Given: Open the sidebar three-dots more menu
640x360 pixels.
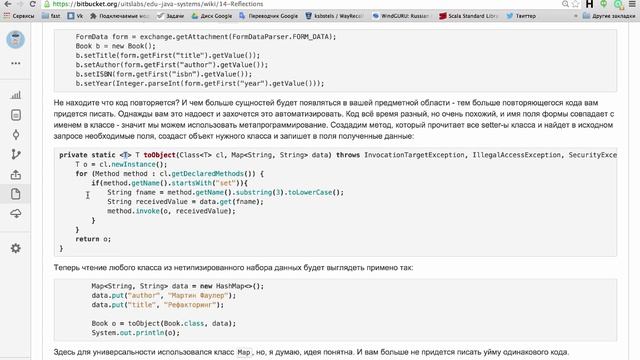Looking at the screenshot, I should coord(16,63).
